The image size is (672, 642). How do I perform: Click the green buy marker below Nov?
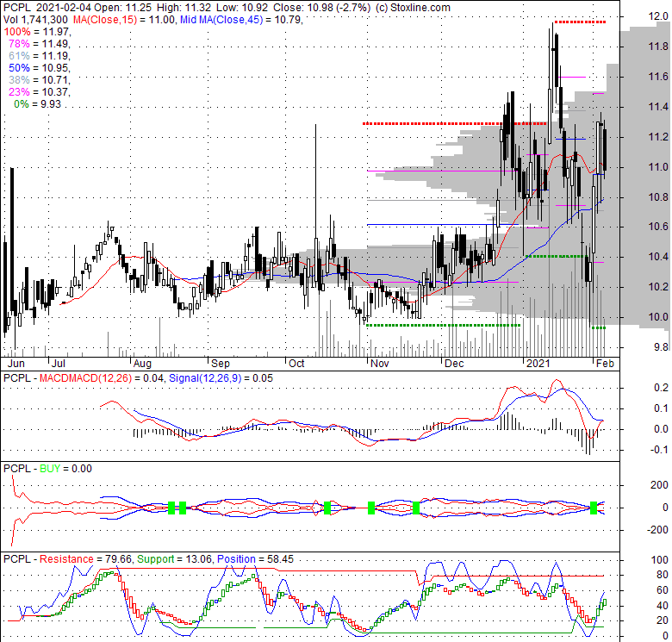(371, 508)
